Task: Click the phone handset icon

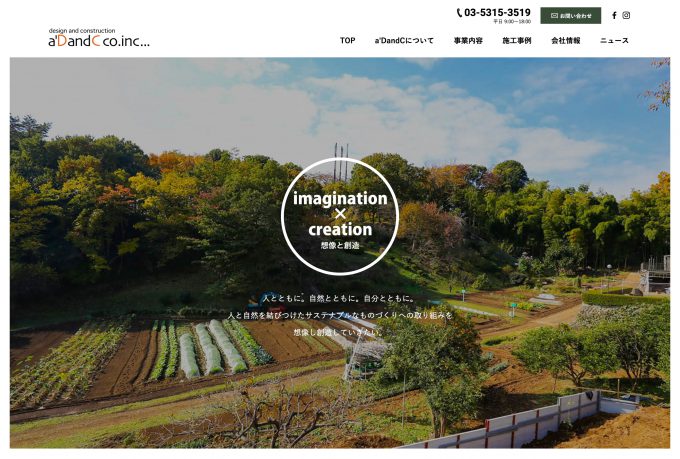Action: (459, 13)
